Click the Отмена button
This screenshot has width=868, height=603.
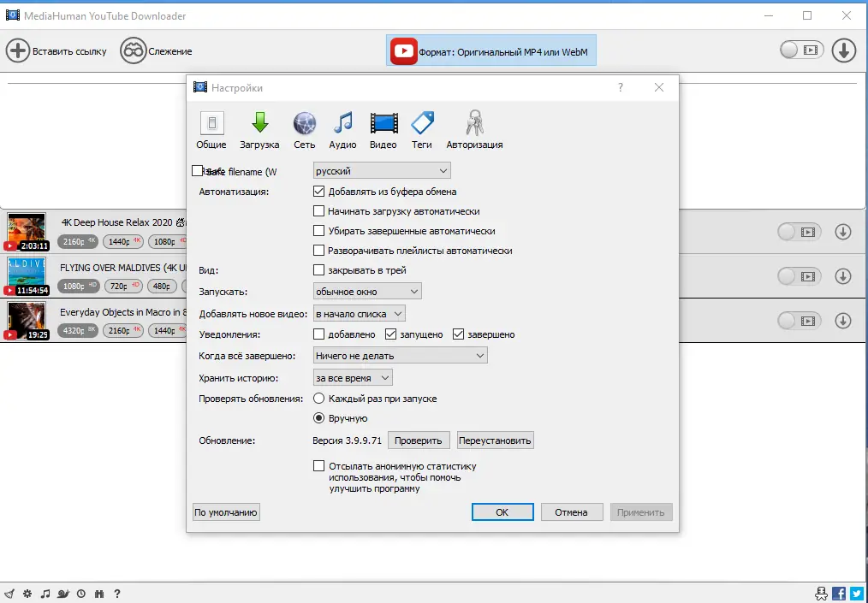(x=571, y=512)
